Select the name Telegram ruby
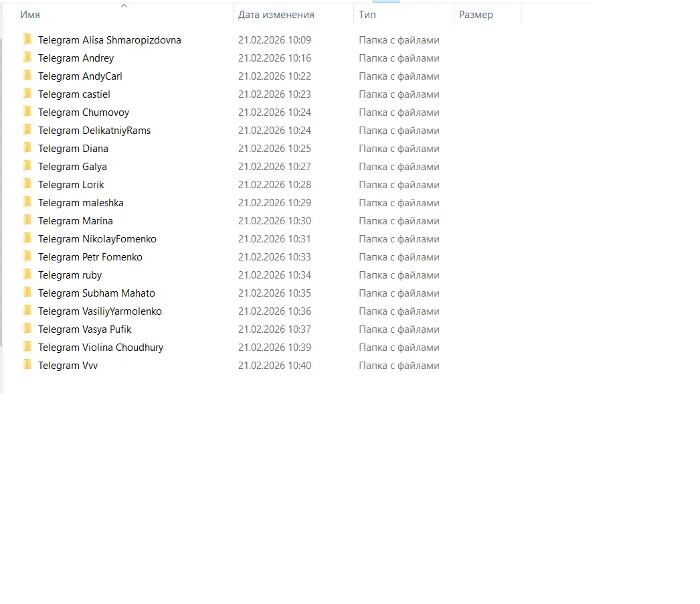 click(x=70, y=275)
